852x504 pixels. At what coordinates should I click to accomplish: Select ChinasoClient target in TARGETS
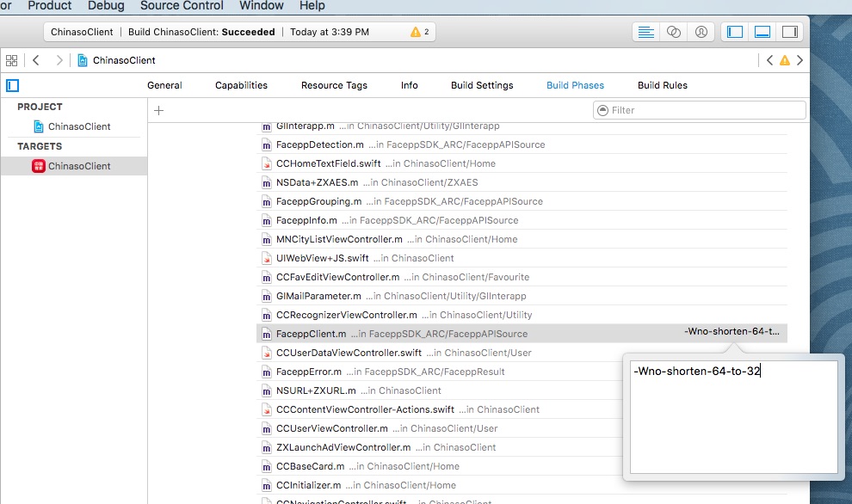pos(78,166)
